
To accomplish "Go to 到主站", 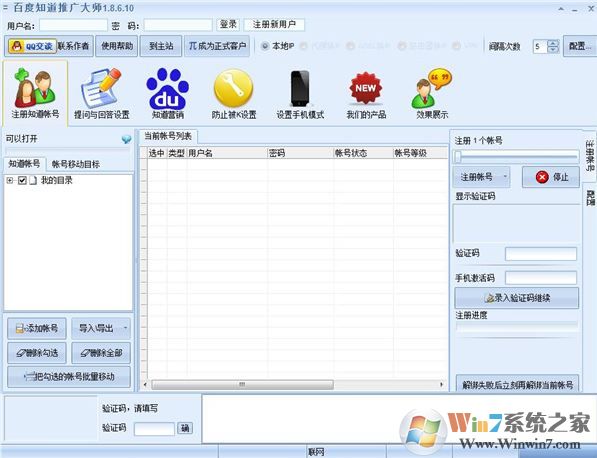I will coord(161,46).
